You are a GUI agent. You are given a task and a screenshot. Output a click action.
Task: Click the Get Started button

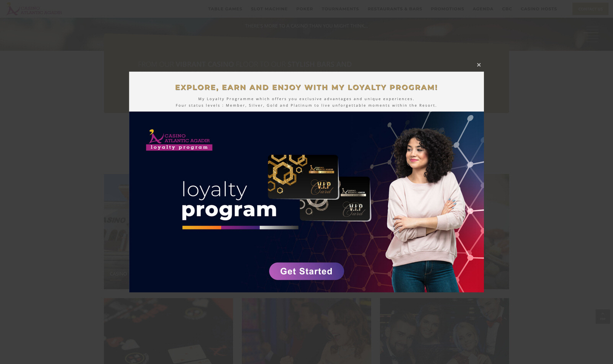coord(306,271)
